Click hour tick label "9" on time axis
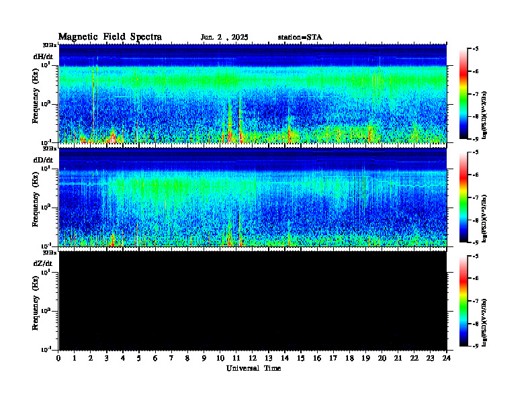 click(204, 359)
